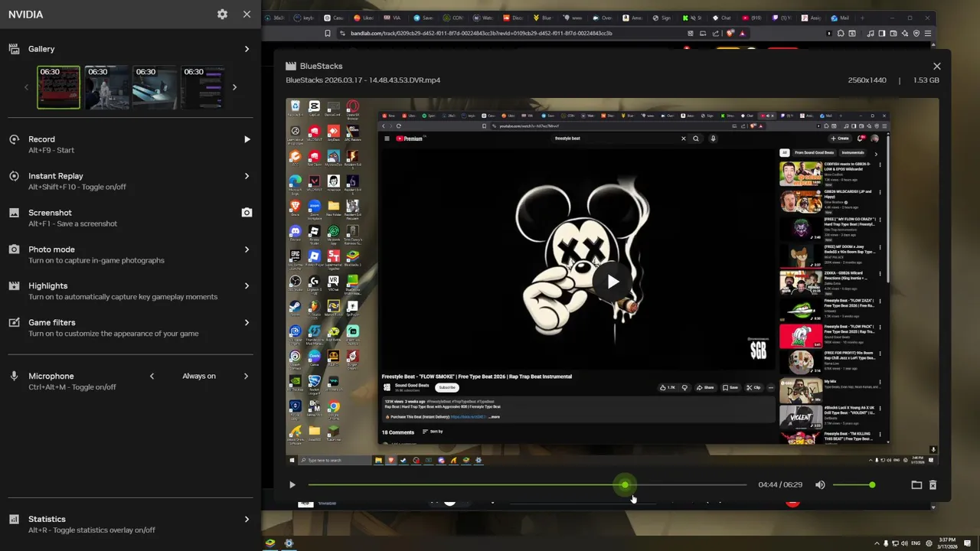Click Brave shields icon in address bar

tap(729, 33)
